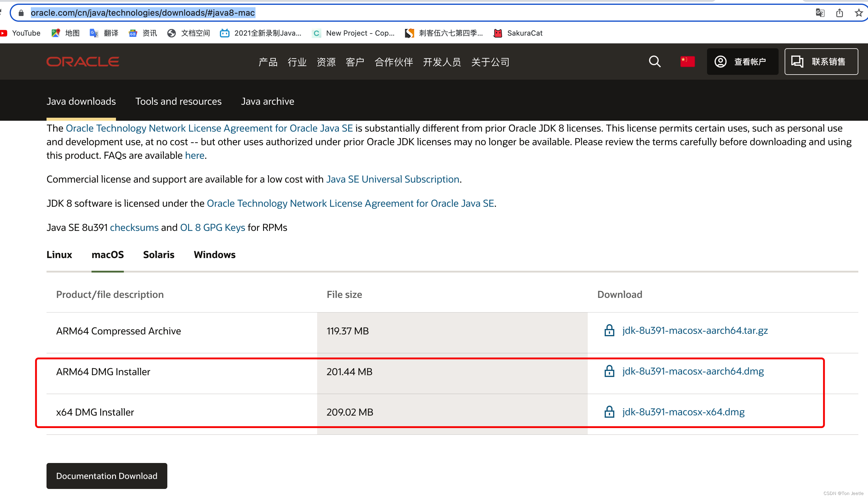Click the lock icon beside x64 DMG
Image resolution: width=868 pixels, height=498 pixels.
609,412
